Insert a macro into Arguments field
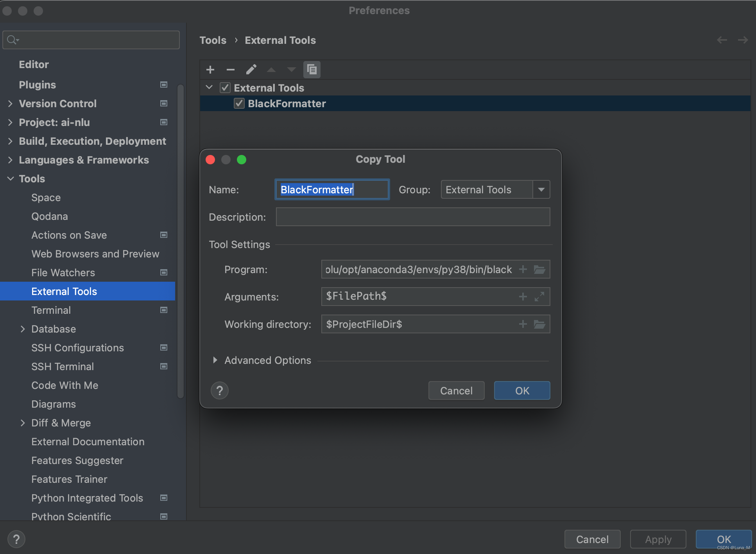This screenshot has height=554, width=756. point(523,296)
